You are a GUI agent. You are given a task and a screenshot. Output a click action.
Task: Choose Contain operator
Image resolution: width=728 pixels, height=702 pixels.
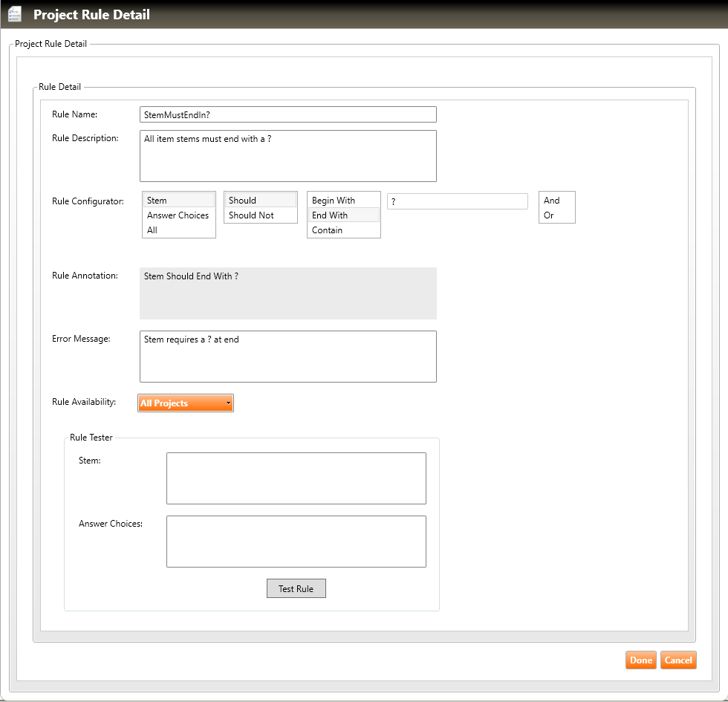point(343,230)
